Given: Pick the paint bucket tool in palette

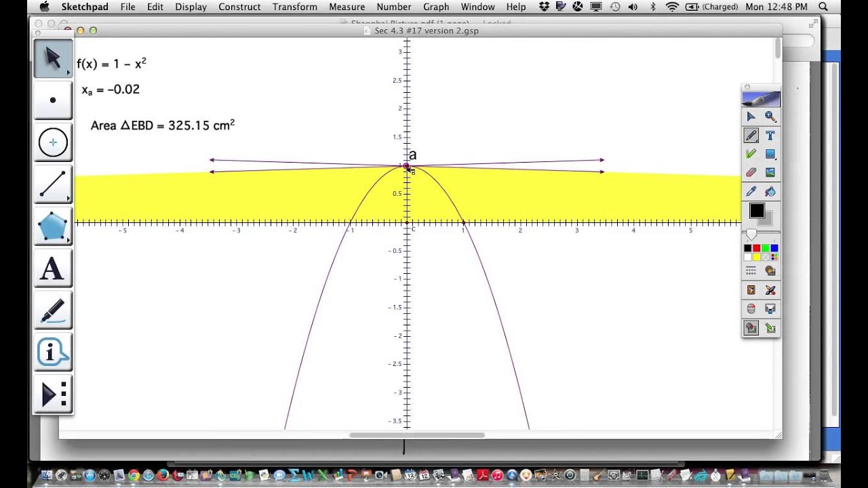Looking at the screenshot, I should click(770, 192).
